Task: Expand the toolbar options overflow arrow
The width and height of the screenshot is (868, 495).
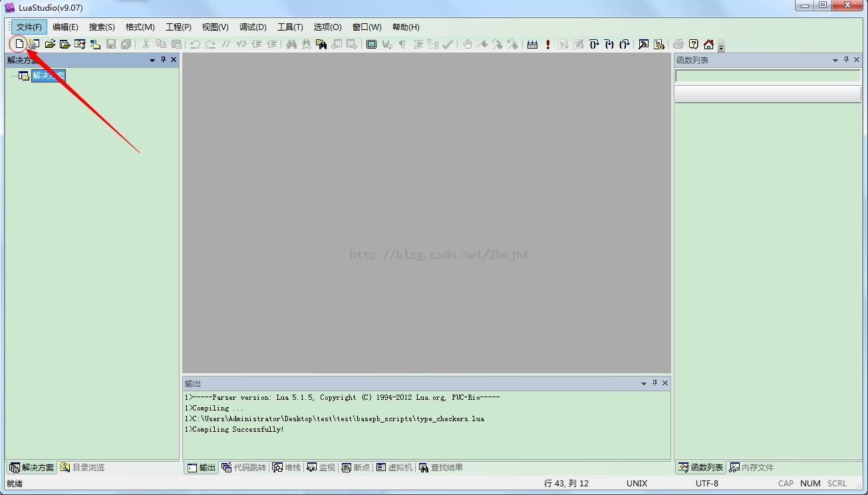Action: [x=721, y=47]
